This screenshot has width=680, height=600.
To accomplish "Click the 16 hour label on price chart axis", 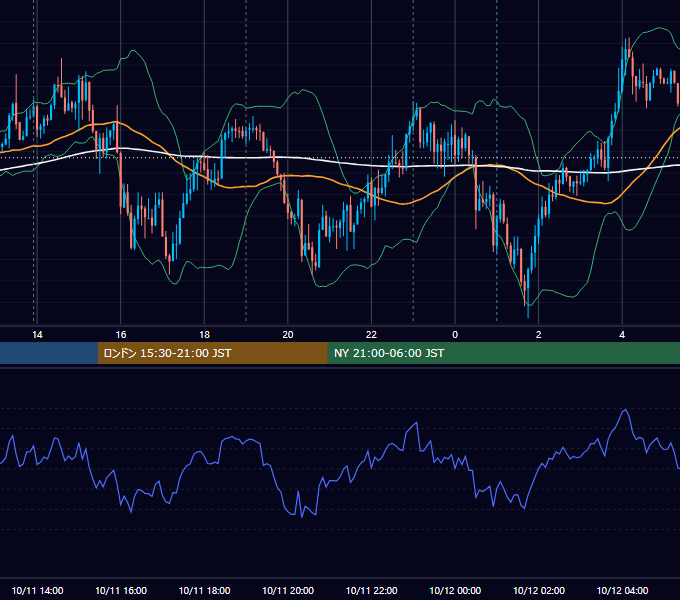I will coord(121,335).
